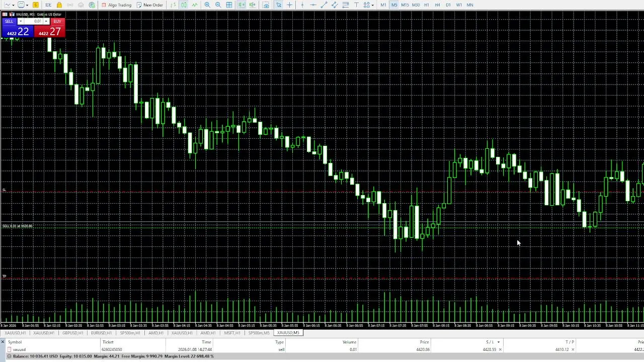This screenshot has height=362, width=644.
Task: Select the Fibonacci retracement tool
Action: [x=346, y=5]
